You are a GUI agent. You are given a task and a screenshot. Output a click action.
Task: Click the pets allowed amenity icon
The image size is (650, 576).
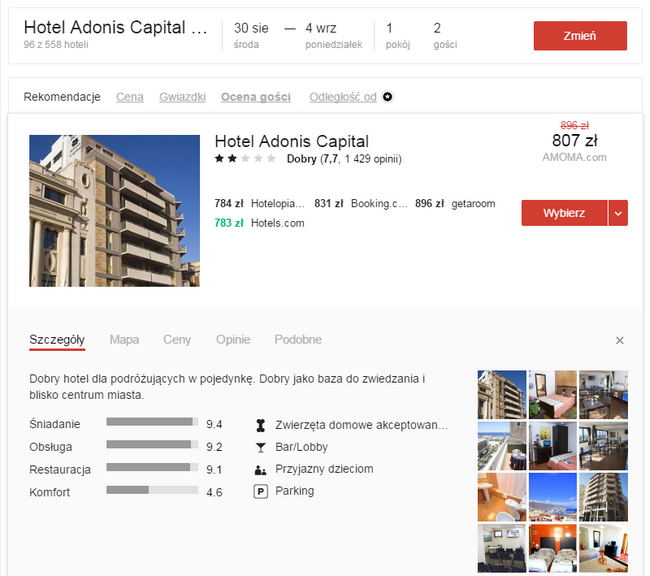pyautogui.click(x=261, y=425)
